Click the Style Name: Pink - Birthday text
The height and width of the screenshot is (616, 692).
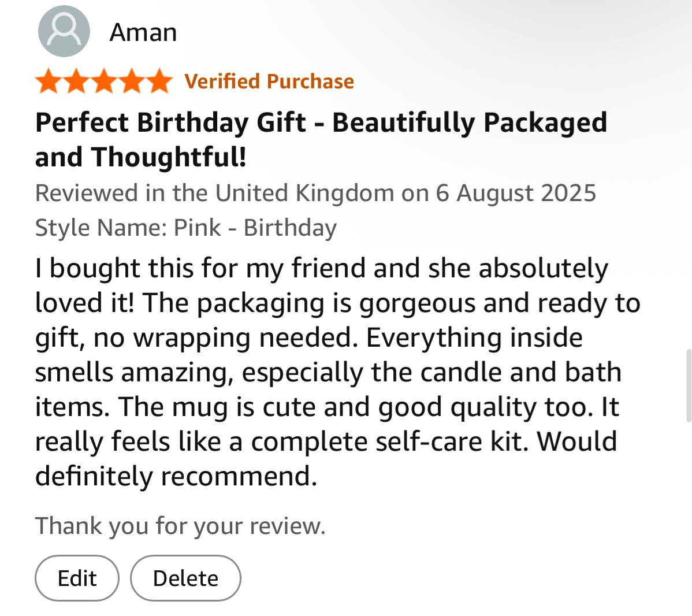[x=185, y=227]
